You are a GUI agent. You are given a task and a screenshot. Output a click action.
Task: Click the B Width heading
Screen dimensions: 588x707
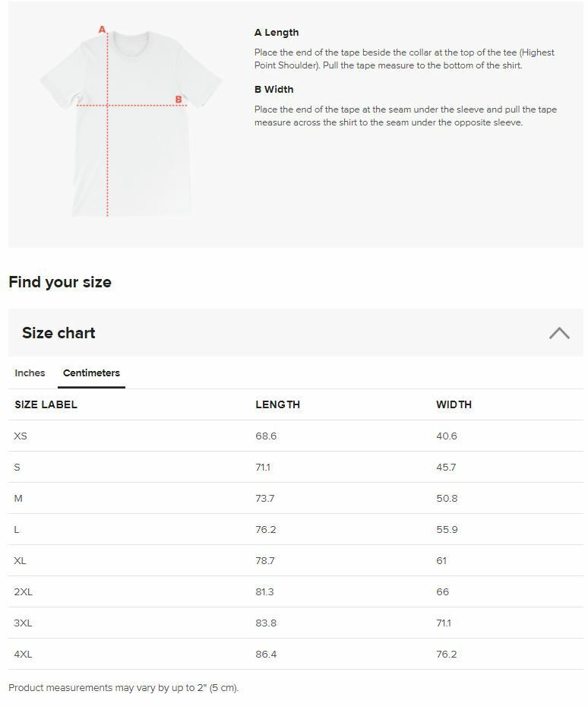273,90
